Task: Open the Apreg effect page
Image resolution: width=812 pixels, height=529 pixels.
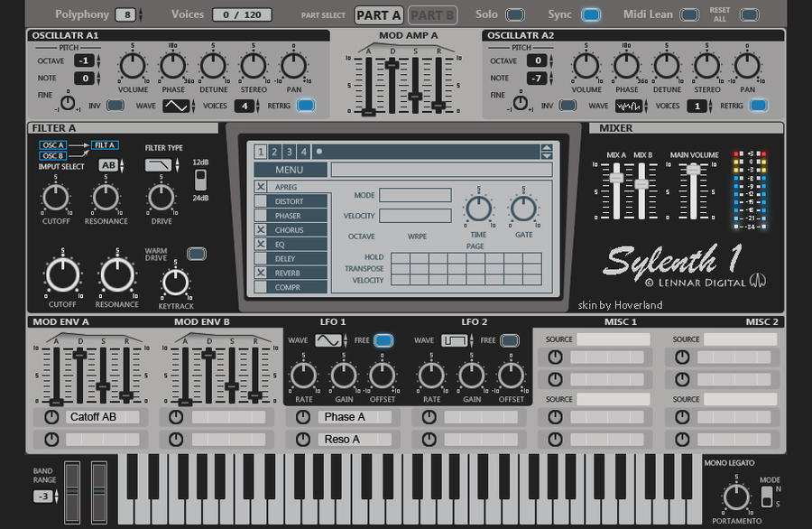Action: pos(298,187)
